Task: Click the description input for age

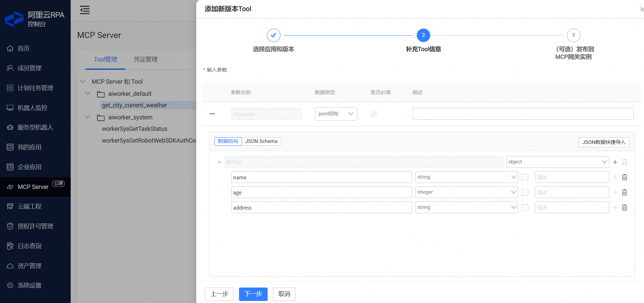Action: (x=572, y=192)
